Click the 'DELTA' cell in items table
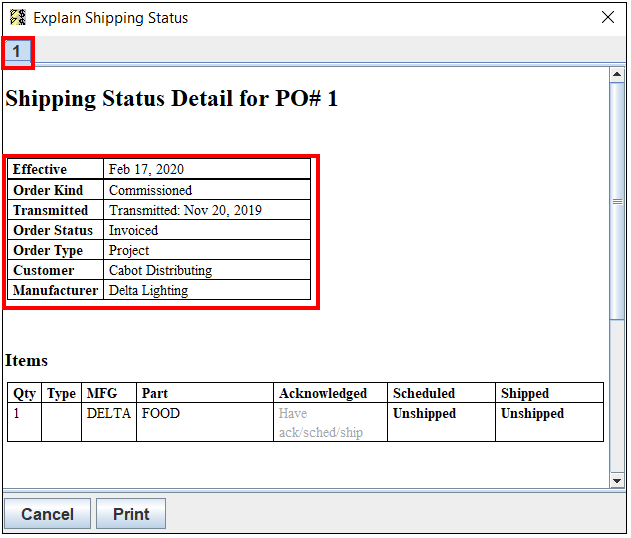This screenshot has width=631, height=538. click(109, 414)
